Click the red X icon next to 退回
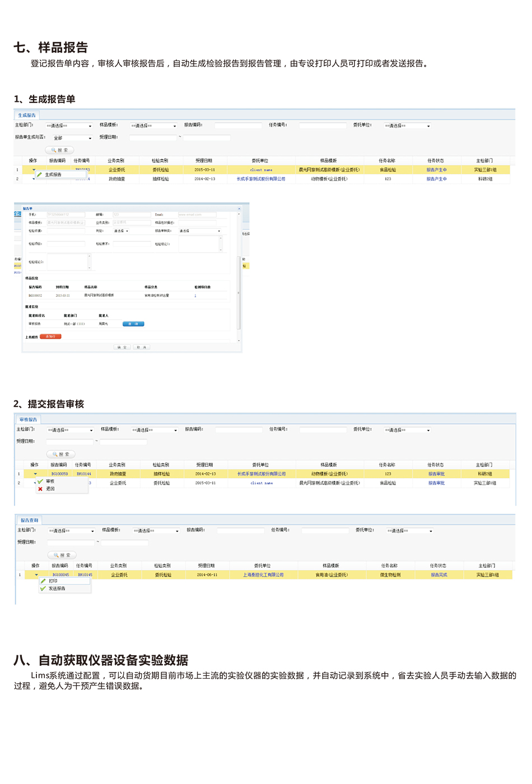 (40, 489)
